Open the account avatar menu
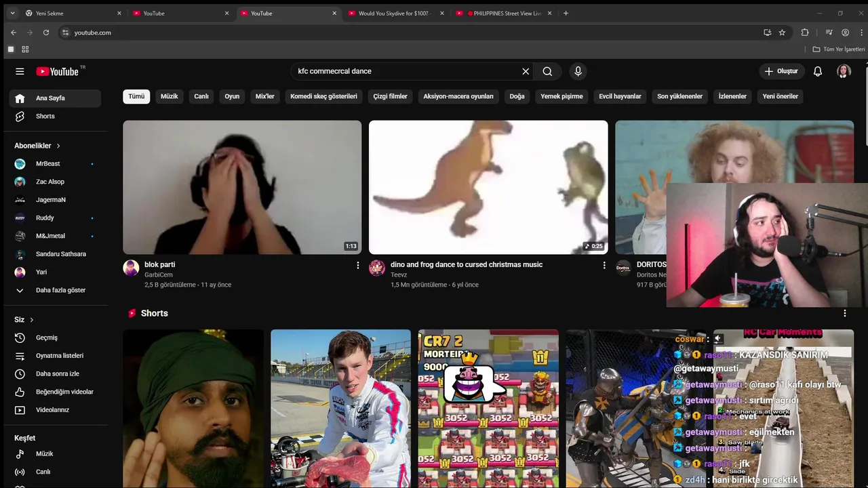The height and width of the screenshot is (488, 868). (x=844, y=71)
